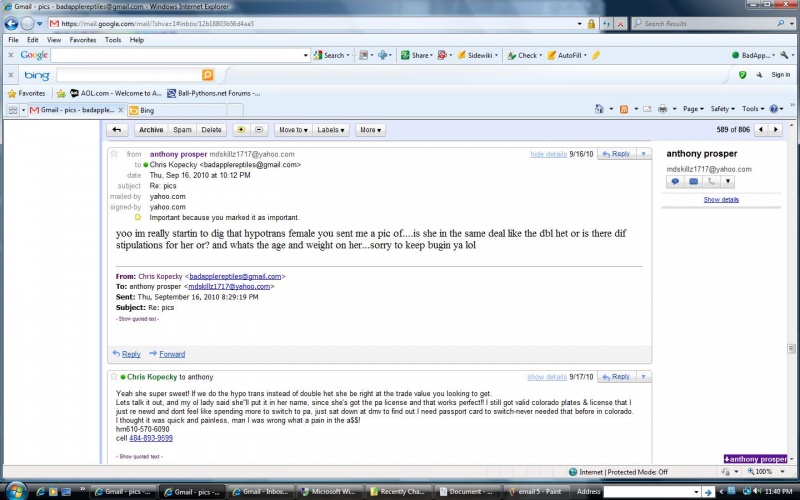Screen dimensions: 800x500
Task: Open the Help menu
Action: pyautogui.click(x=137, y=40)
